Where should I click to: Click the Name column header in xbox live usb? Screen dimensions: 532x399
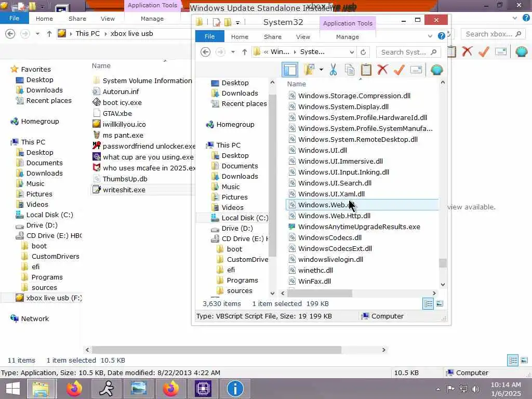tap(101, 66)
